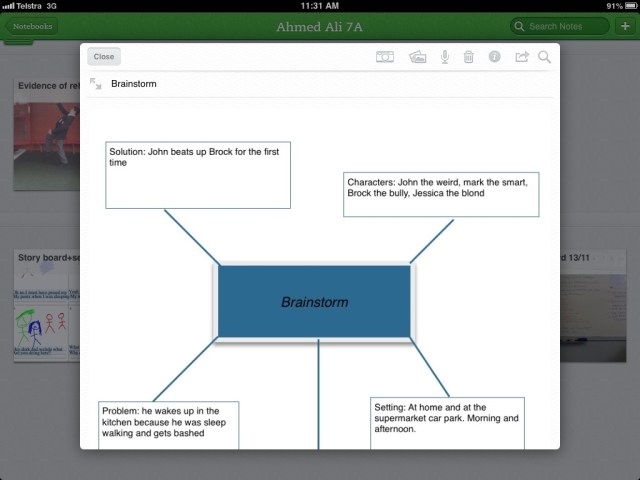640x480 pixels.
Task: Show note info details
Action: 495,58
